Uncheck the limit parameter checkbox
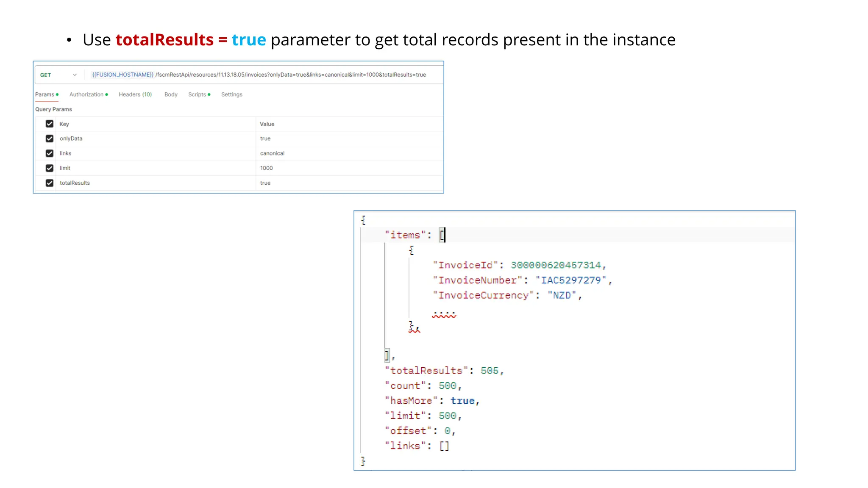Image resolution: width=868 pixels, height=488 pixels. click(50, 168)
